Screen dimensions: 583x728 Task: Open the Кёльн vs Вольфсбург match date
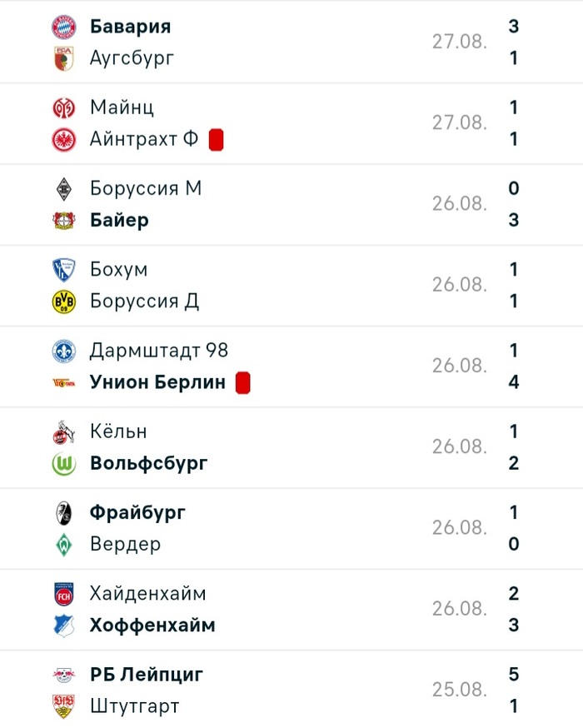(459, 446)
